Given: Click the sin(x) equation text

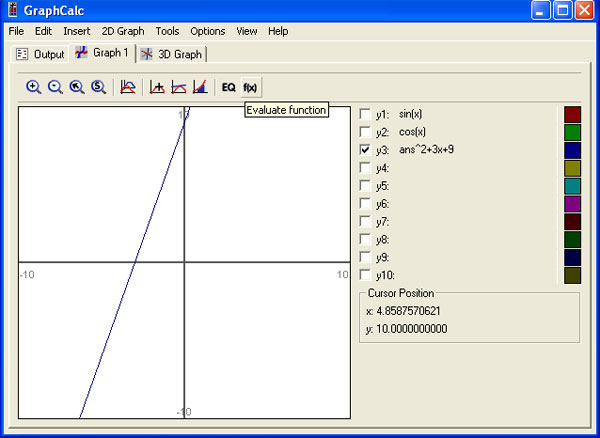Looking at the screenshot, I should click(x=411, y=114).
